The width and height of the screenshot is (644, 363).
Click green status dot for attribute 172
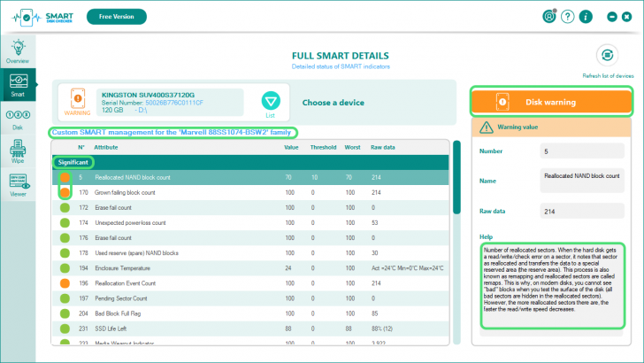[65, 207]
